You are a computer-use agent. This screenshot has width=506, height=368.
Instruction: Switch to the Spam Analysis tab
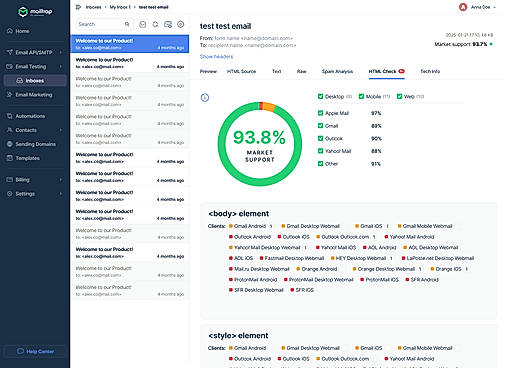tap(337, 71)
